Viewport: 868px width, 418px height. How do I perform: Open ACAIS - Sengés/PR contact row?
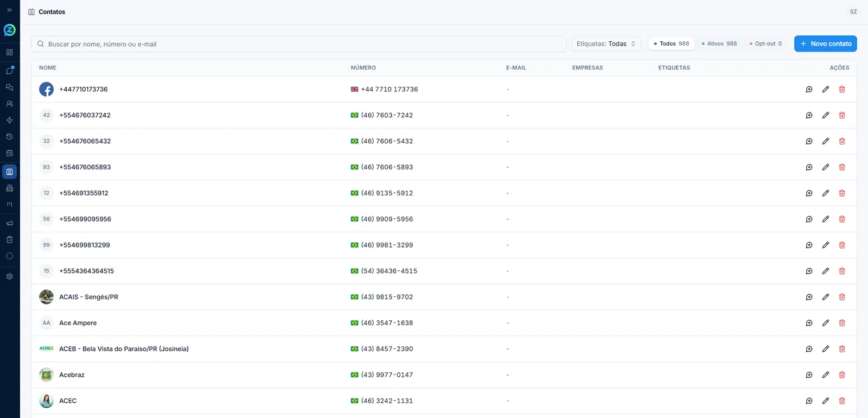tap(444, 297)
